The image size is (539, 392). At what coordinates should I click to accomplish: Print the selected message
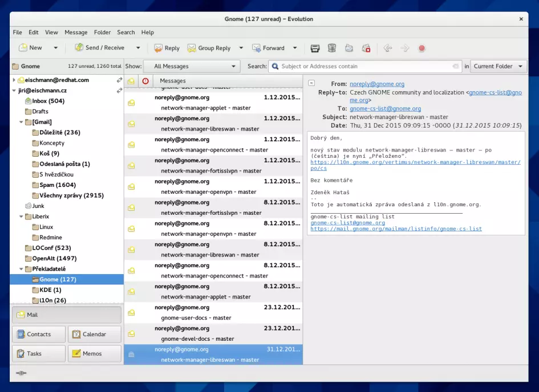314,48
